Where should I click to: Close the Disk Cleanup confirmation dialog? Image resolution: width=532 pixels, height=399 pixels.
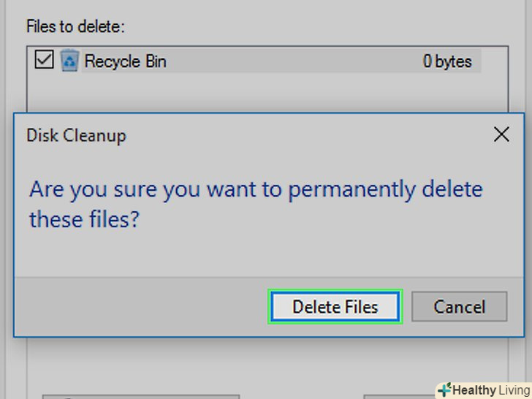point(501,134)
